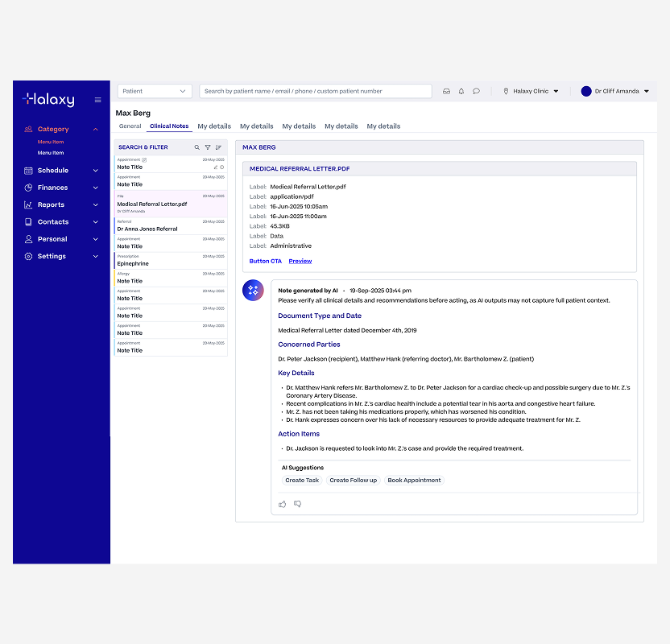Give thumbs up to AI note
Viewport: 670px width, 644px height.
283,505
